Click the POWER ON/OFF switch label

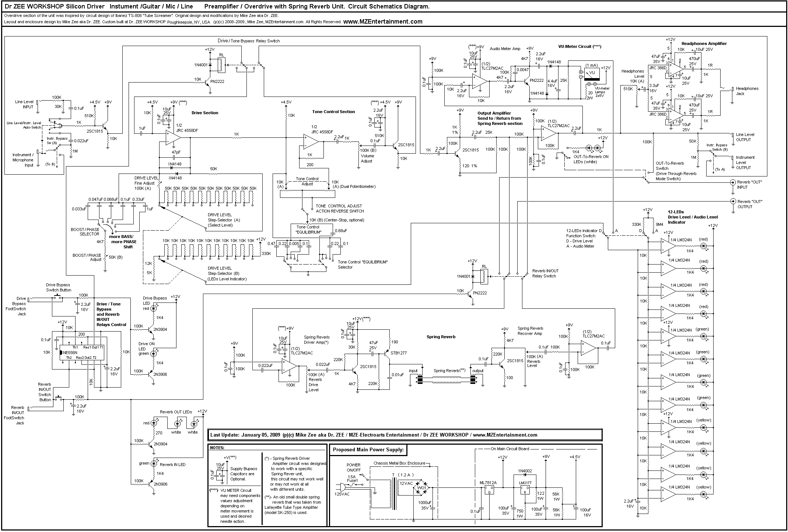point(354,468)
